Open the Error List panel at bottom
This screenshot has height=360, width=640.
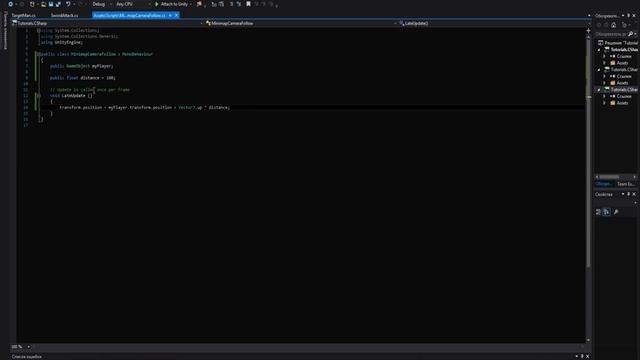click(27, 357)
